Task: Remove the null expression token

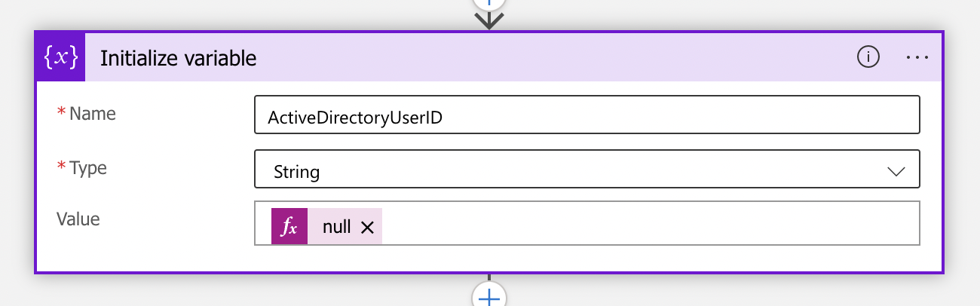Action: coord(367,228)
